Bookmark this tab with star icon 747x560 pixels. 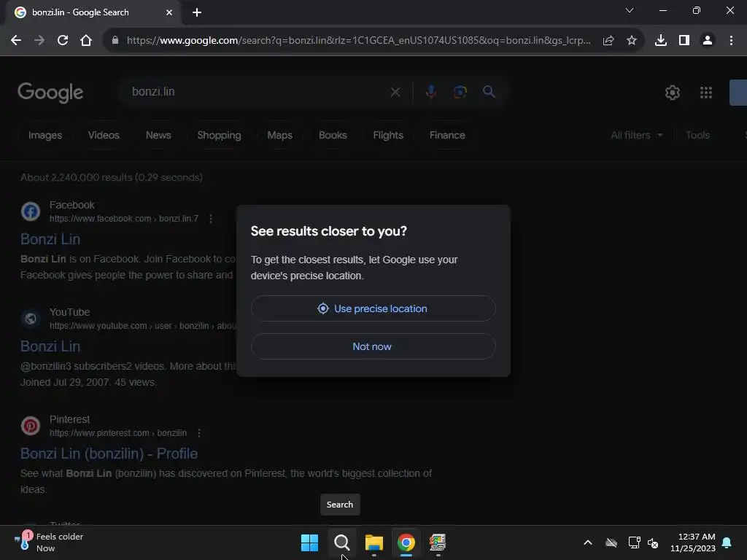632,41
